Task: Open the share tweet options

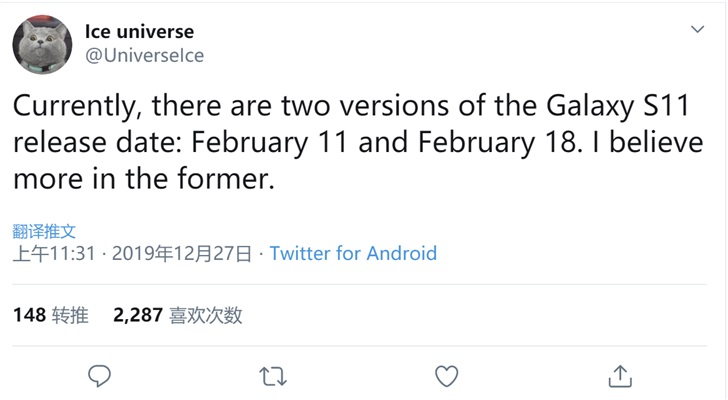Action: tap(620, 376)
